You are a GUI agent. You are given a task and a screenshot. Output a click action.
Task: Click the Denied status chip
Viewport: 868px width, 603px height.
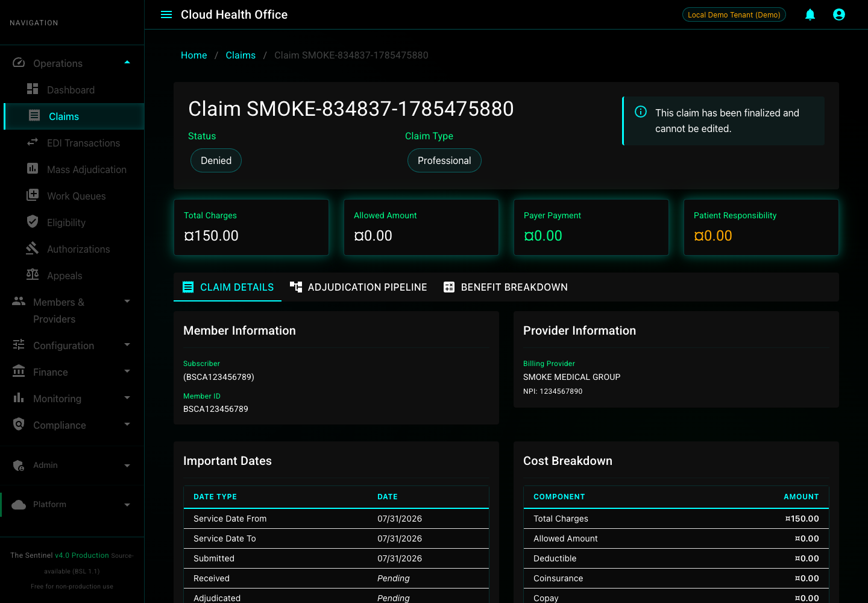(216, 160)
